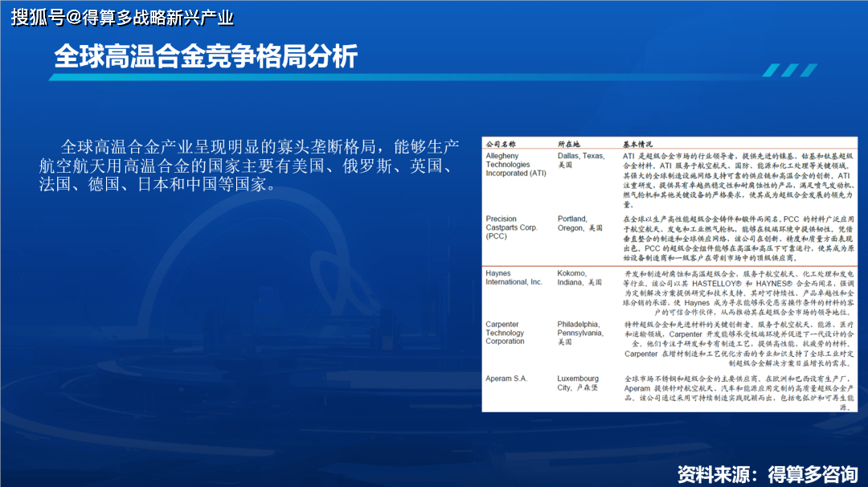The image size is (868, 487).
Task: Select the Carpenter Technology Corporation cell
Action: (x=505, y=333)
